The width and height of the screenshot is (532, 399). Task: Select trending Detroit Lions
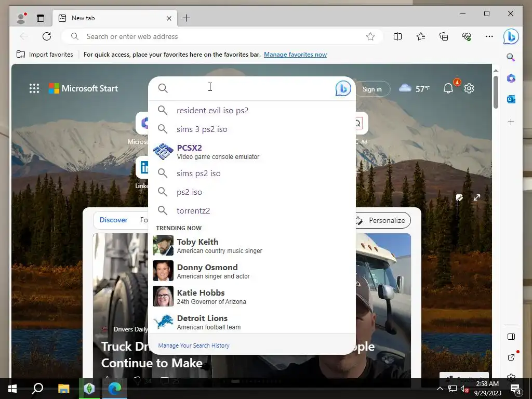pyautogui.click(x=252, y=322)
